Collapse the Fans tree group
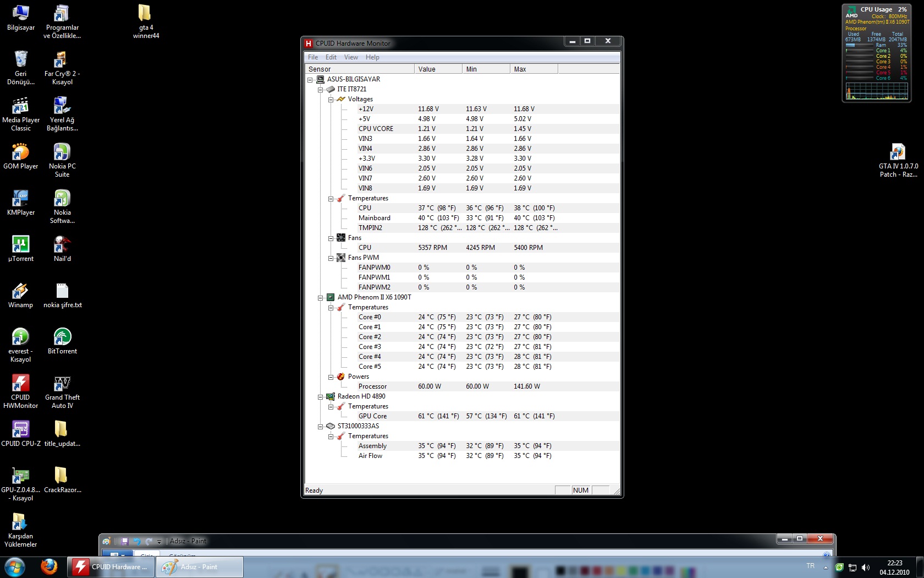The width and height of the screenshot is (924, 578). tap(331, 238)
